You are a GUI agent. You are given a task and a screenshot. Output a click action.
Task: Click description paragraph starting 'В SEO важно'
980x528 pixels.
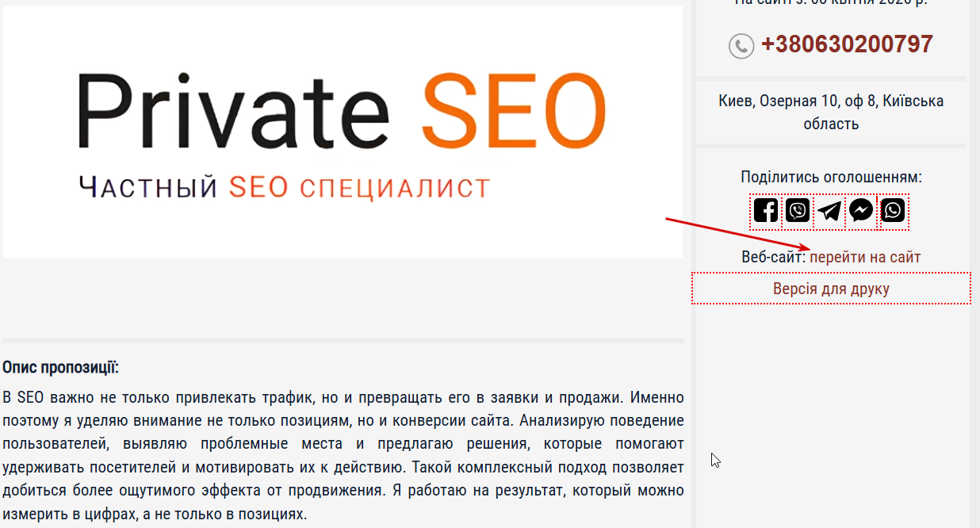343,456
